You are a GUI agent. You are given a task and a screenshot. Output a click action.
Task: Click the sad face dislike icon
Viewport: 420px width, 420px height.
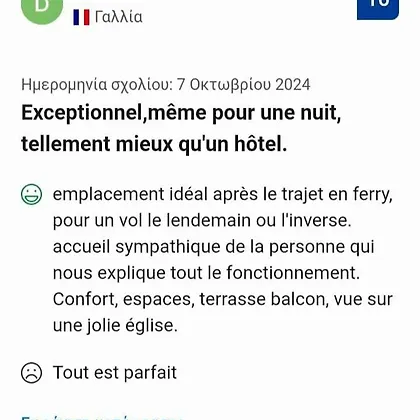coord(32,373)
